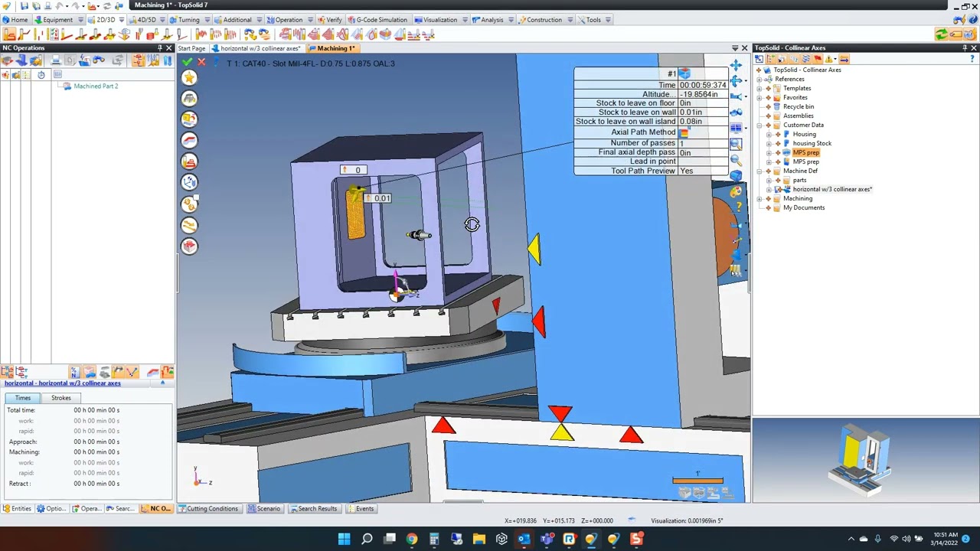This screenshot has width=980, height=551.
Task: Pin the TopSolid Collinear Axes panel
Action: [964, 48]
